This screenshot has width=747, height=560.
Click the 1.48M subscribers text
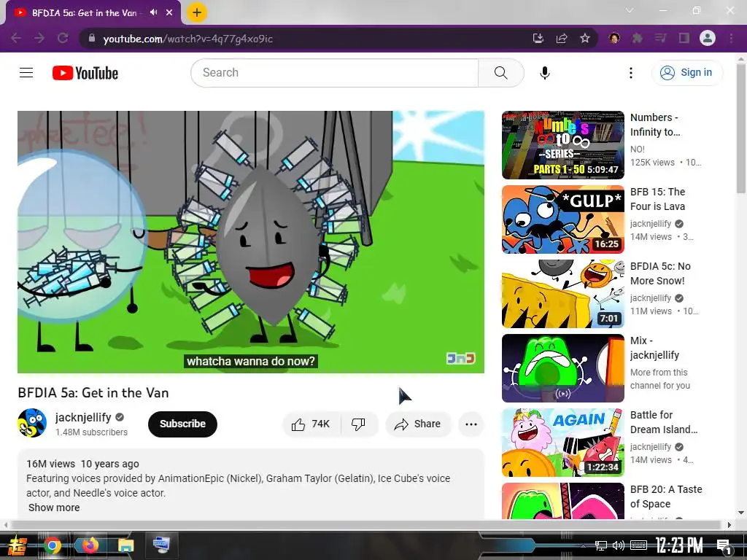(x=91, y=432)
